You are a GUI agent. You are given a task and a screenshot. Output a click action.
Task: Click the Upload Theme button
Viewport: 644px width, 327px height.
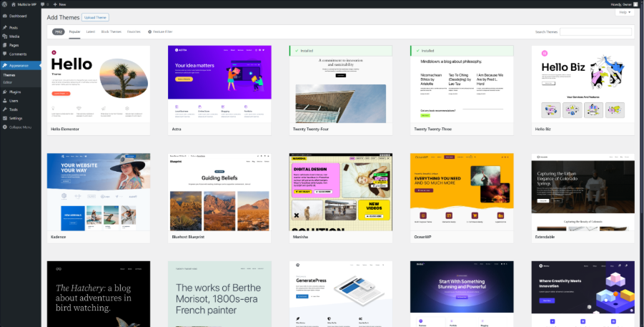tap(95, 17)
